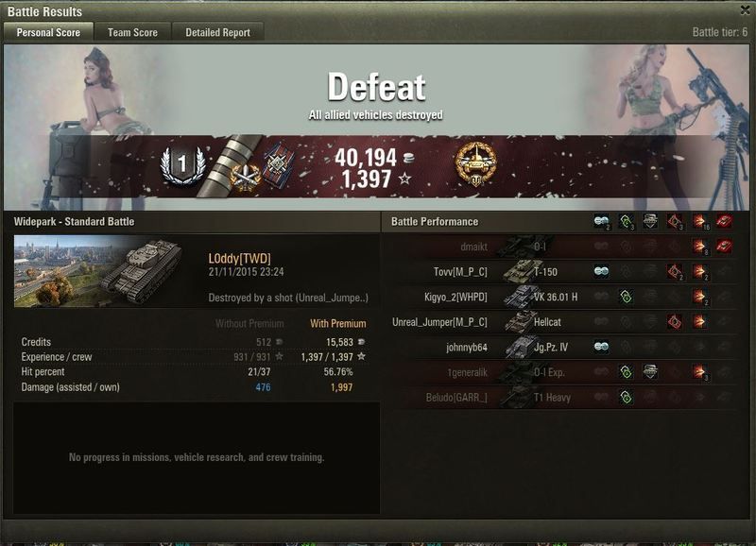The image size is (756, 546).
Task: Select the Personal Score tab
Action: click(48, 32)
